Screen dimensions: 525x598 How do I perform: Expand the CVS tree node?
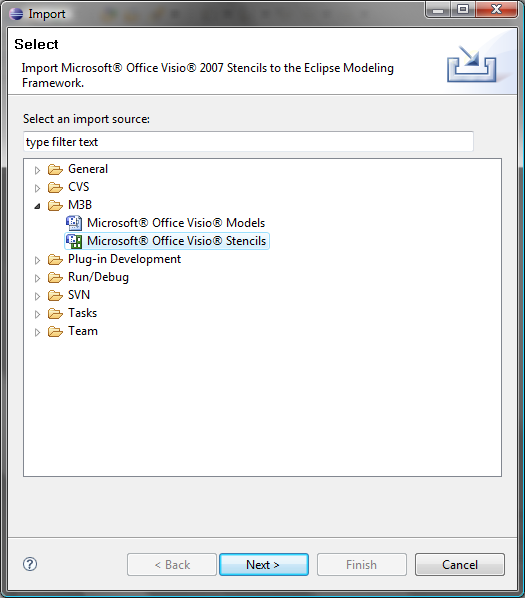[37, 188]
